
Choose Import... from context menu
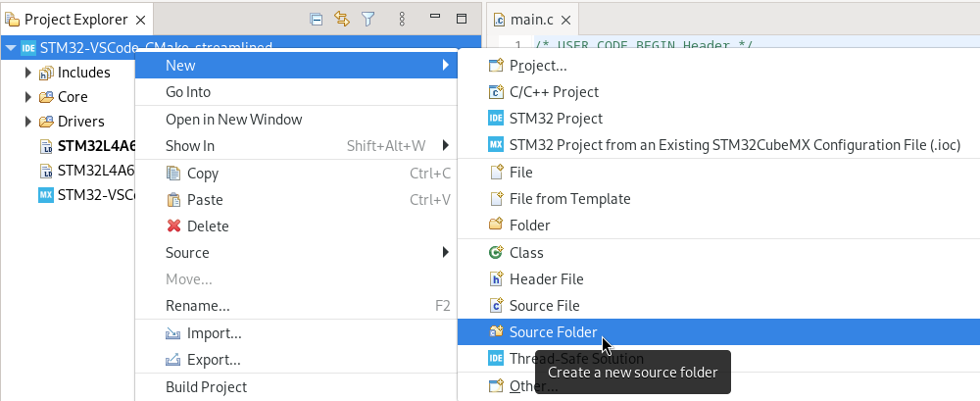(x=296, y=333)
